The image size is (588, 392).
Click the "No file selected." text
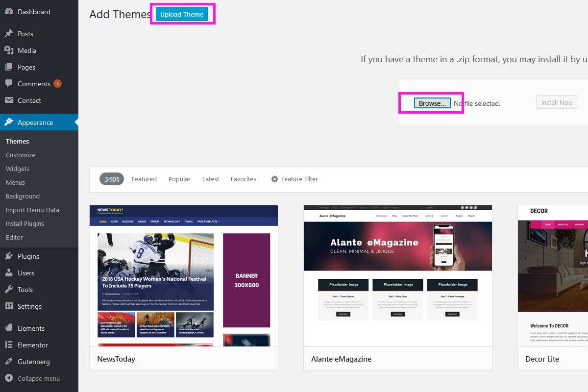click(477, 103)
